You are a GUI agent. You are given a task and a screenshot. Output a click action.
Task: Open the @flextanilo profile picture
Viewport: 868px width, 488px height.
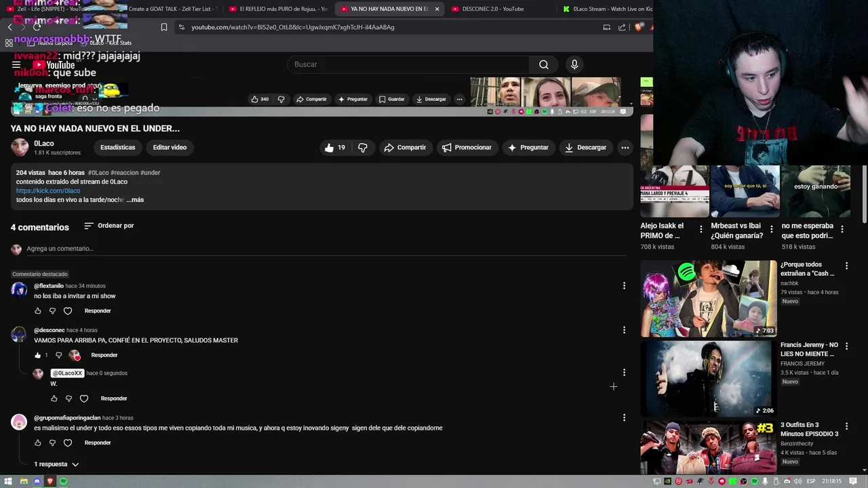[x=19, y=290]
